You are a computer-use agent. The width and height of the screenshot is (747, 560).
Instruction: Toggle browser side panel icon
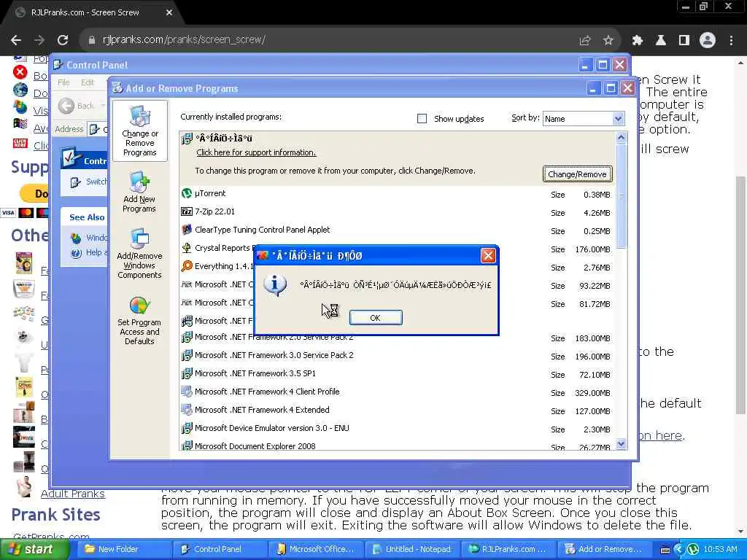click(684, 41)
